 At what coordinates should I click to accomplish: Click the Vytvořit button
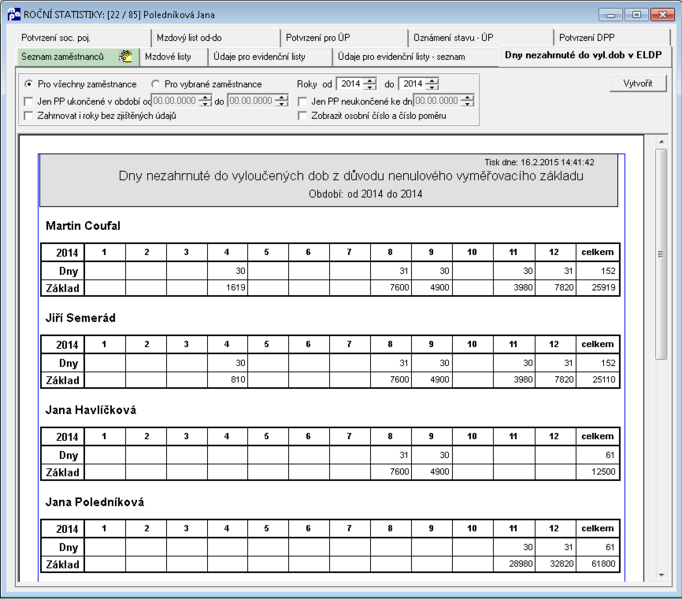click(638, 84)
